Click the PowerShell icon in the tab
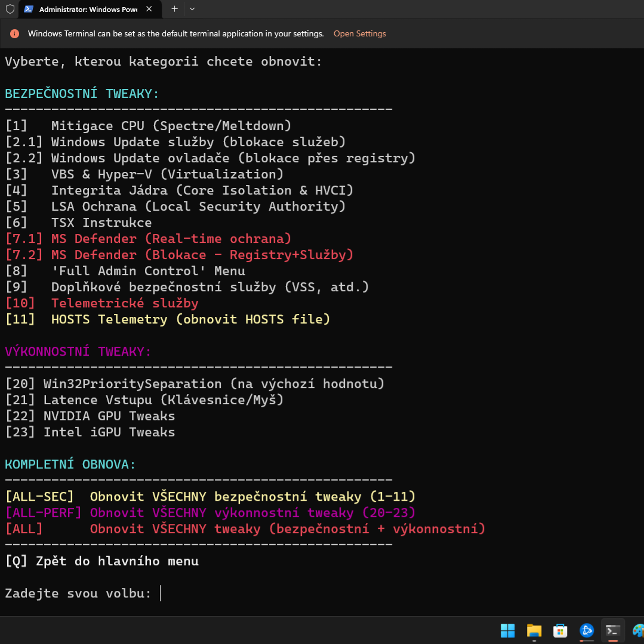This screenshot has width=644, height=644. tap(29, 10)
